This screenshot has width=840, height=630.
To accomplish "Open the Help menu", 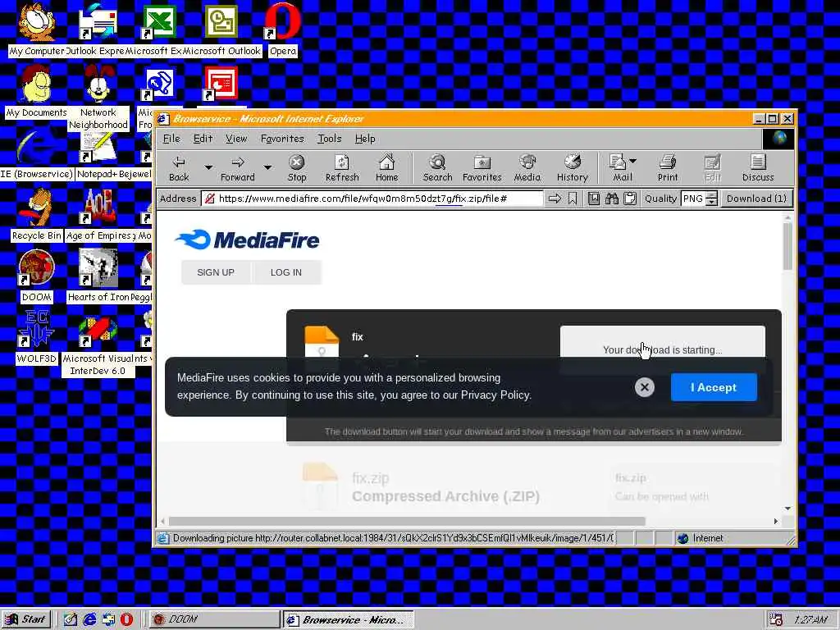I will pyautogui.click(x=365, y=139).
